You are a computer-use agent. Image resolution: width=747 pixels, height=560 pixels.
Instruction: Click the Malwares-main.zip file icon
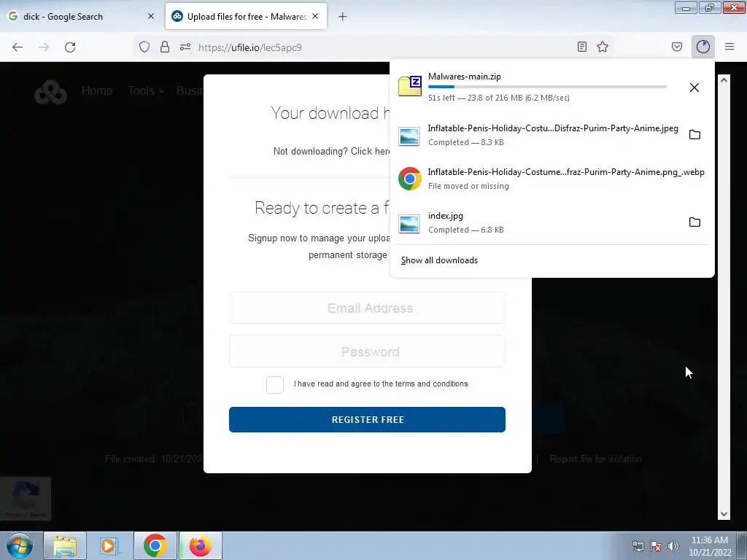410,86
